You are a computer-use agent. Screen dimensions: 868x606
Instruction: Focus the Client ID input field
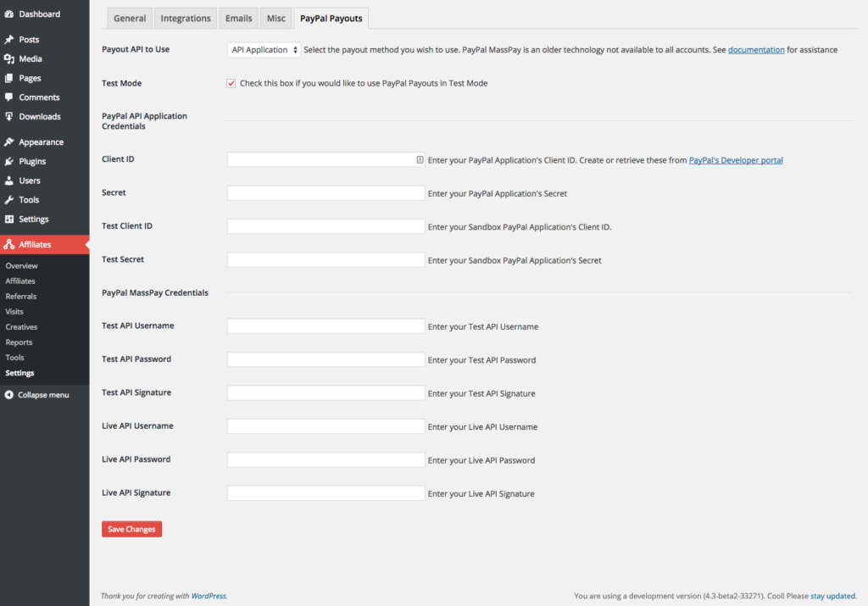click(325, 159)
